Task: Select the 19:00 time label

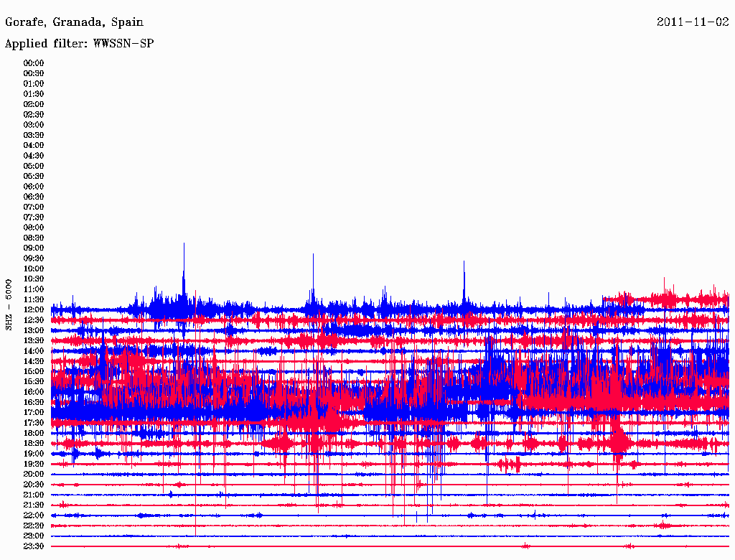Action: click(x=34, y=454)
